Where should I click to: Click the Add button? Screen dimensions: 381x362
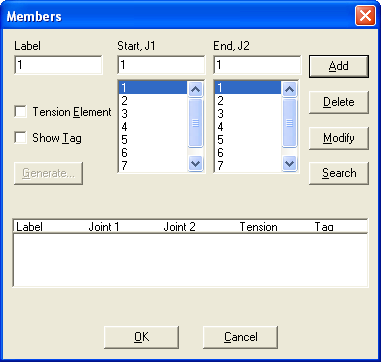pyautogui.click(x=339, y=66)
